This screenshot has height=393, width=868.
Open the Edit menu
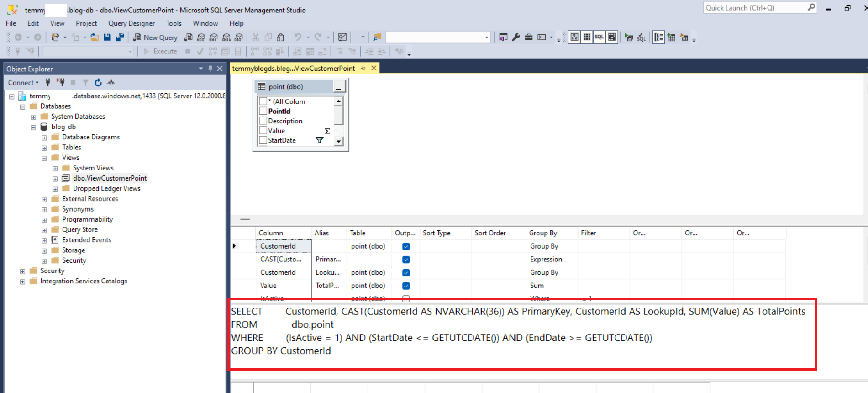(x=33, y=23)
